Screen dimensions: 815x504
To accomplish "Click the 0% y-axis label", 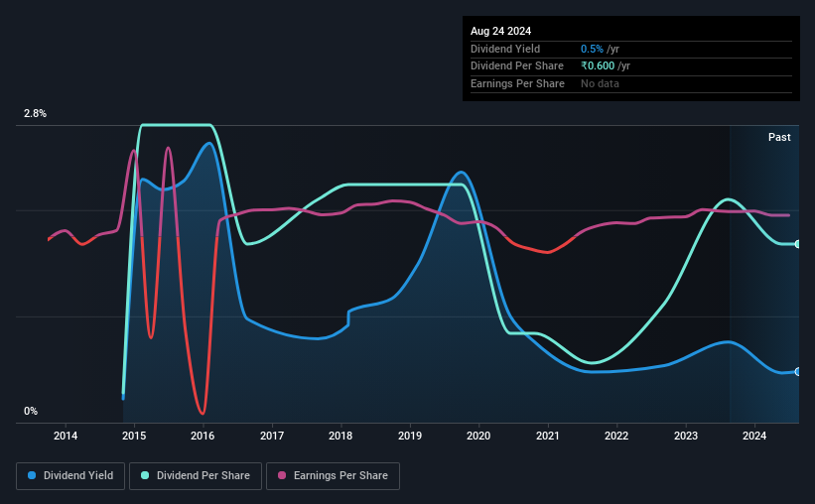I will pyautogui.click(x=31, y=411).
